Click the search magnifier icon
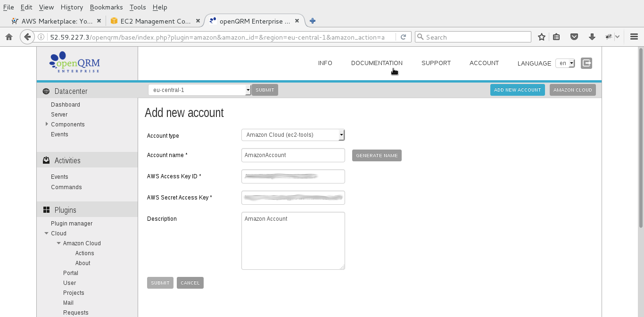644x317 pixels. (421, 37)
